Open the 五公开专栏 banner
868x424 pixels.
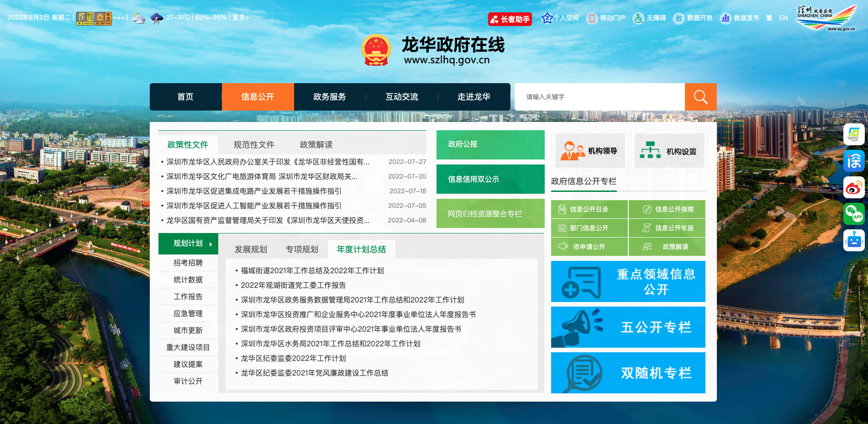click(x=628, y=327)
